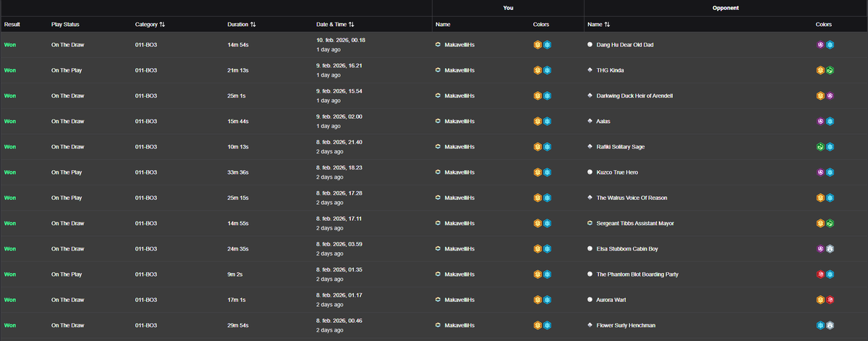Click amethyst ink icon in Darkwing Duck row
Image resolution: width=868 pixels, height=341 pixels.
(830, 96)
